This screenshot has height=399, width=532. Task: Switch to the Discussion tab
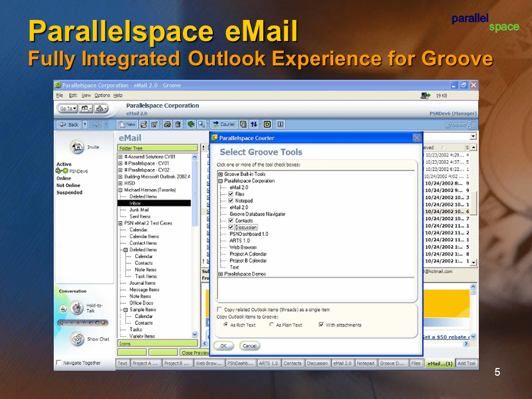click(317, 364)
